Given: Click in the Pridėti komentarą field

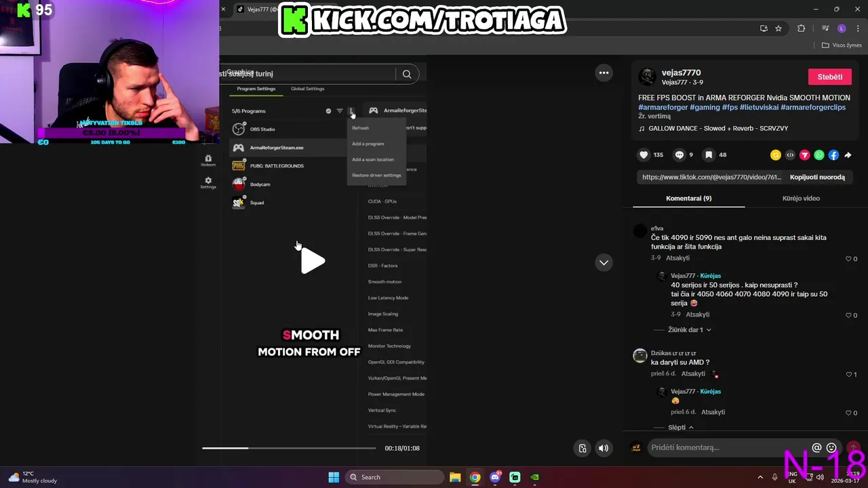Looking at the screenshot, I should point(729,447).
